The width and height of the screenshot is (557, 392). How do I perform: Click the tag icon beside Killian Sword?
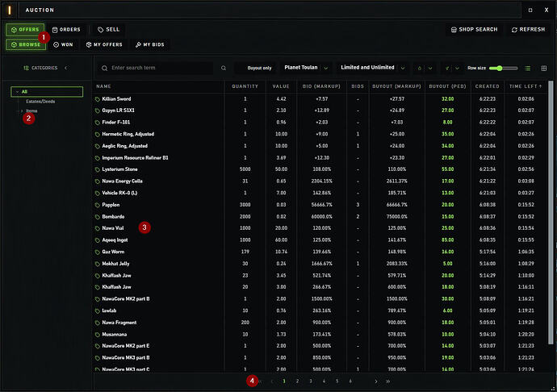click(98, 99)
